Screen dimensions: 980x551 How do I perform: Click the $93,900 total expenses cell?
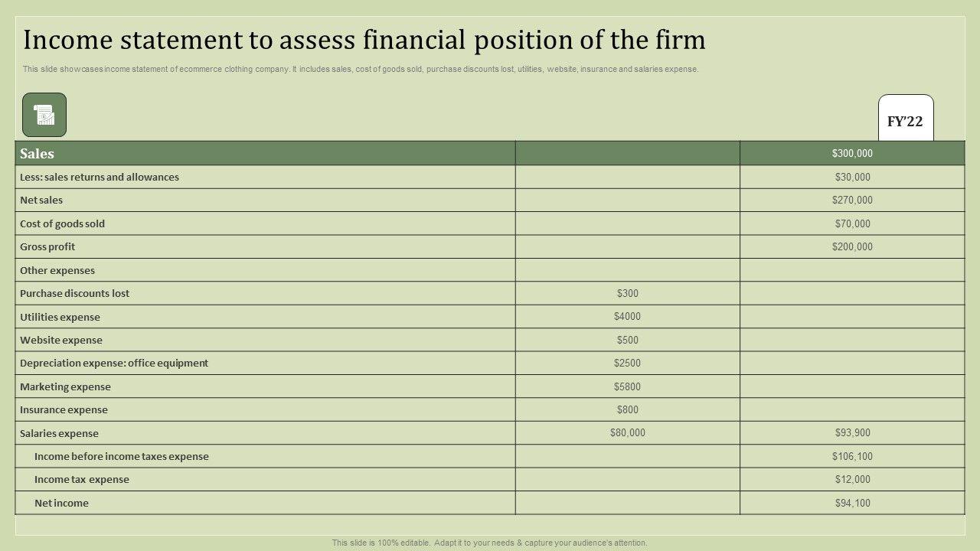pyautogui.click(x=852, y=432)
